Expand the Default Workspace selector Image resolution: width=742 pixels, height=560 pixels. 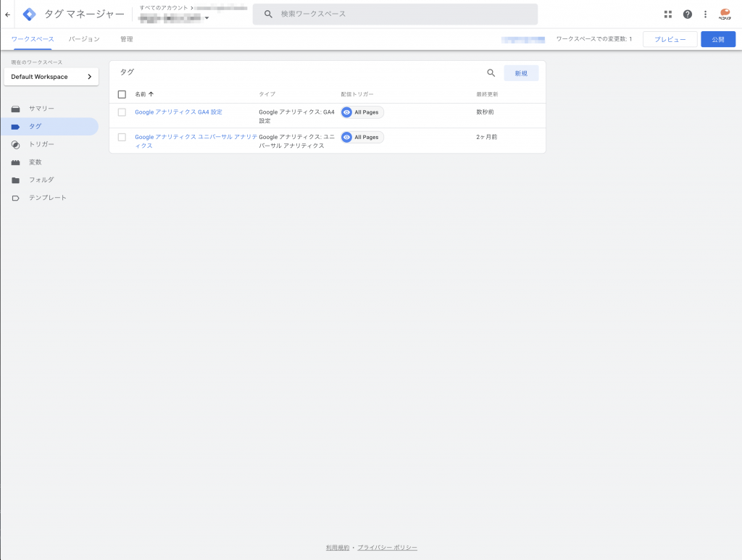click(51, 77)
